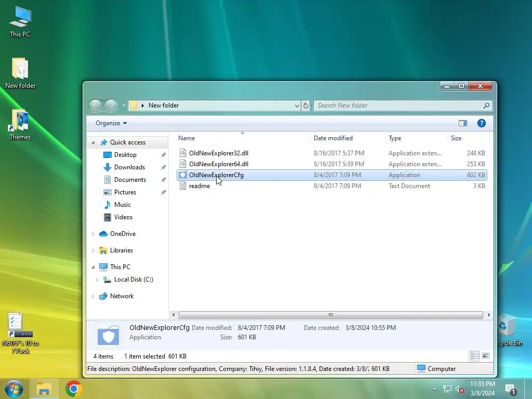532x399 pixels.
Task: Open address bar history dropdown
Action: tap(297, 105)
